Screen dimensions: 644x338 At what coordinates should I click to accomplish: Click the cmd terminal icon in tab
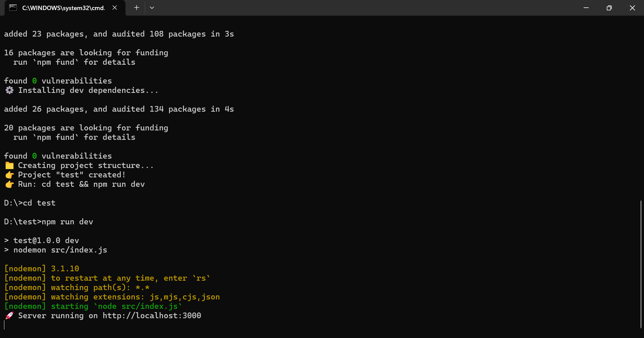[x=13, y=8]
